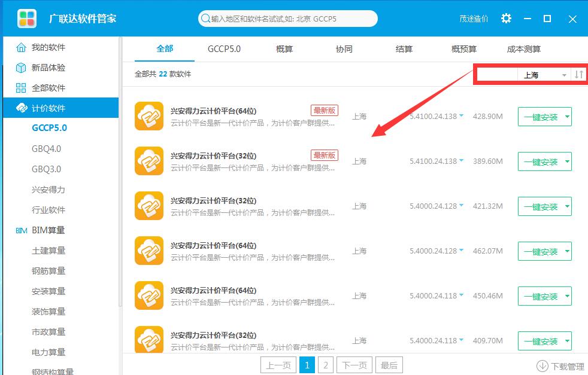Switch to the 成本测算 tab

click(523, 48)
